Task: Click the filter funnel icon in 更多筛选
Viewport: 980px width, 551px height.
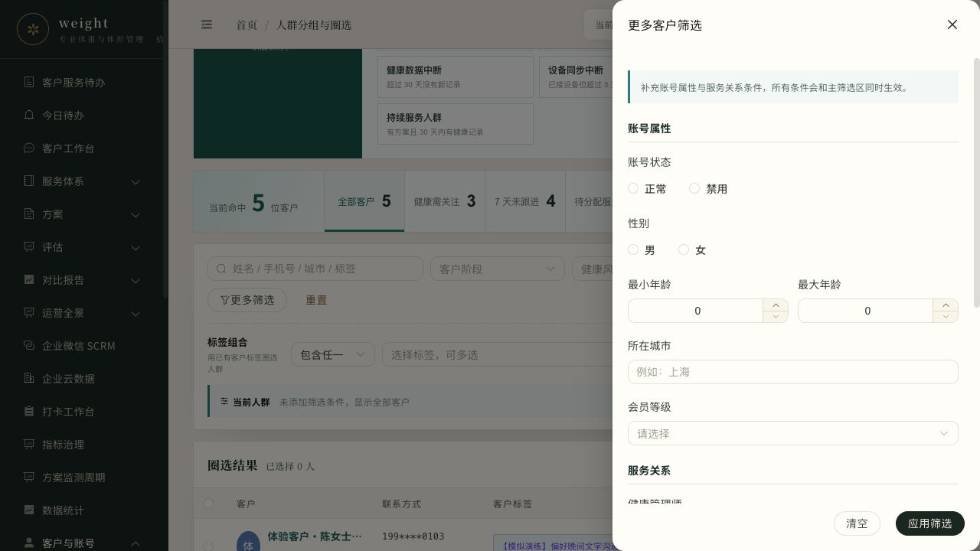Action: click(x=224, y=300)
